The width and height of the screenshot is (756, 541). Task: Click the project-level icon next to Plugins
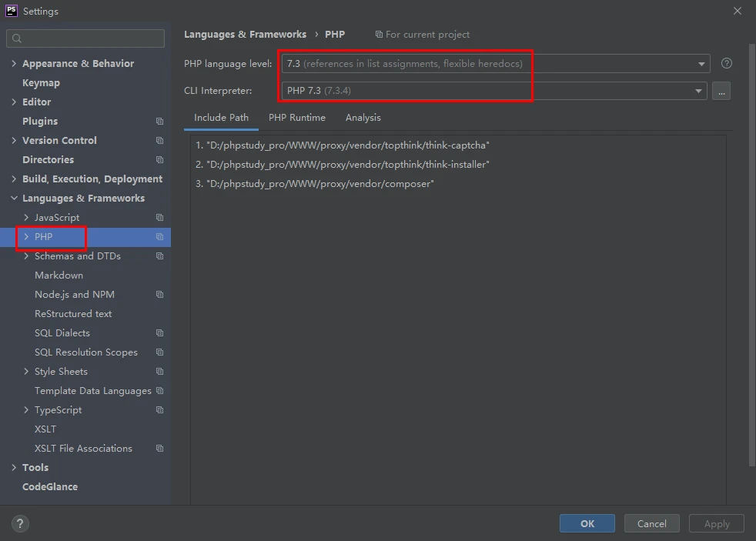pos(159,122)
